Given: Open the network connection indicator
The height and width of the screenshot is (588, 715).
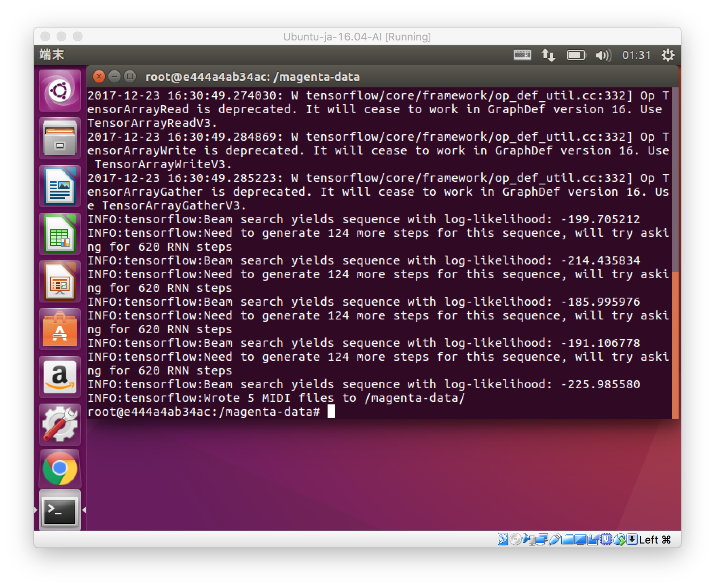Looking at the screenshot, I should click(x=548, y=55).
